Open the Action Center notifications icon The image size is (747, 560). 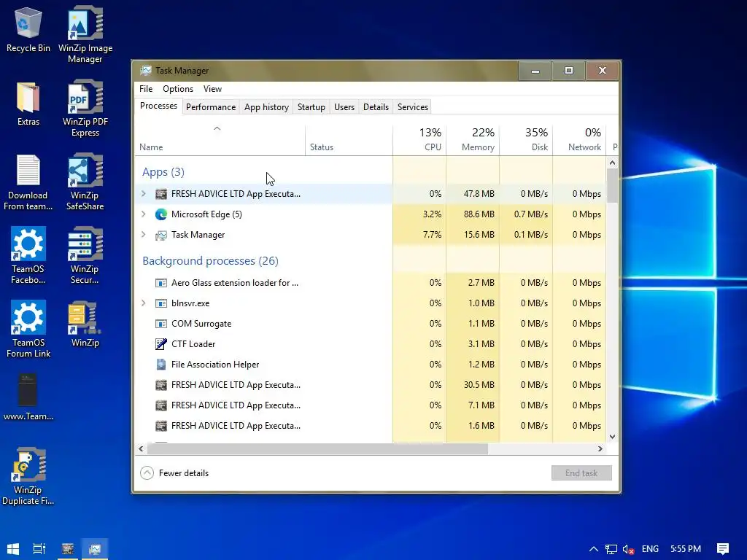tap(723, 549)
